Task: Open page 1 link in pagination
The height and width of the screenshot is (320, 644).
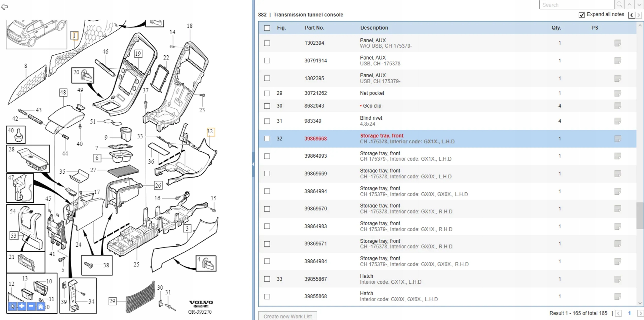Action: [x=629, y=313]
